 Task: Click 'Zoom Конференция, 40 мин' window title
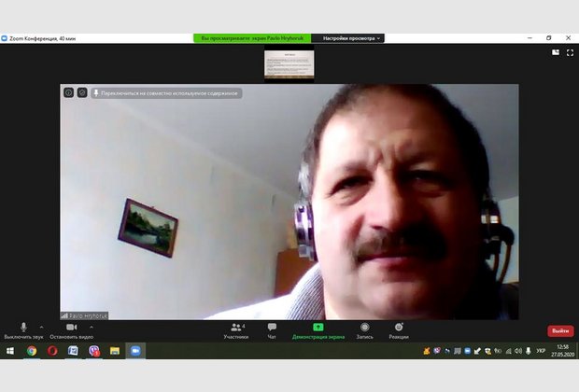point(42,38)
